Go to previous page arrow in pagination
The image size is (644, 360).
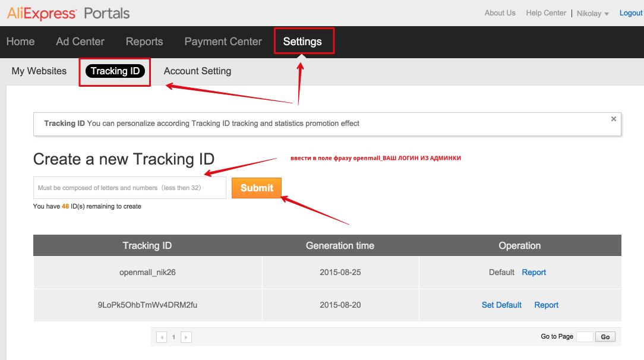(162, 337)
